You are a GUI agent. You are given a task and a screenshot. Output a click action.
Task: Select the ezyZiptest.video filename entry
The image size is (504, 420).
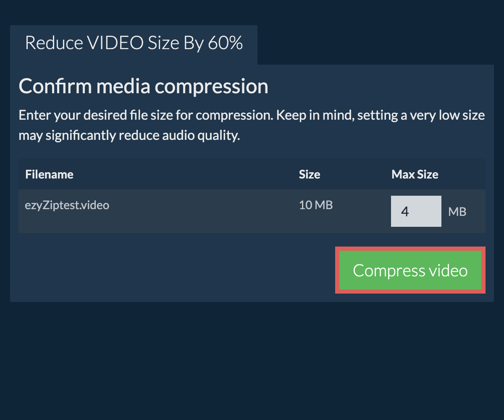pyautogui.click(x=67, y=205)
